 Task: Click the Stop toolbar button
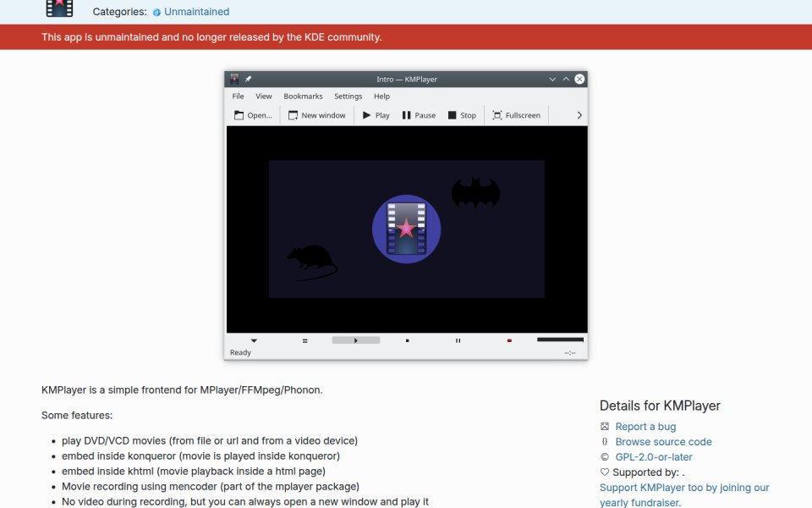(x=462, y=115)
